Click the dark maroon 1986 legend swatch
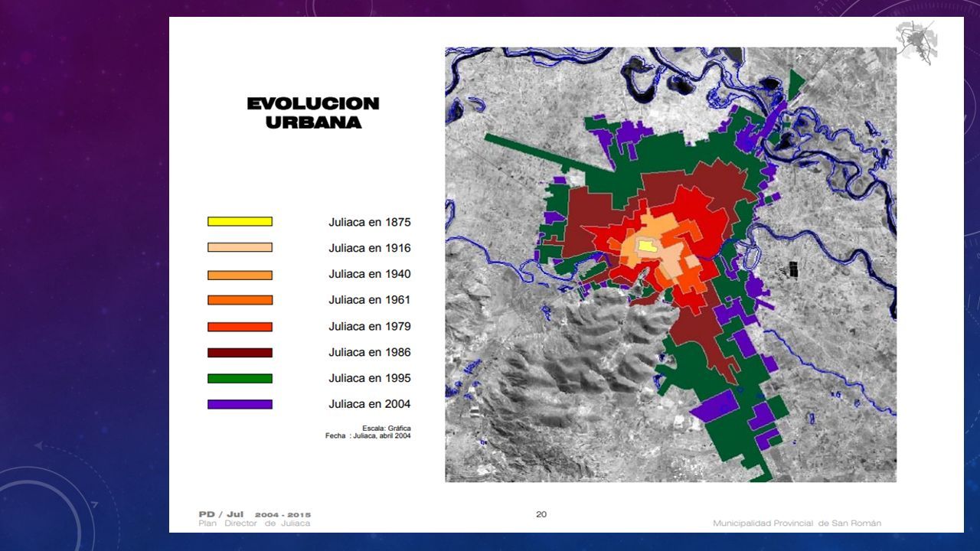980x551 pixels. coord(240,353)
